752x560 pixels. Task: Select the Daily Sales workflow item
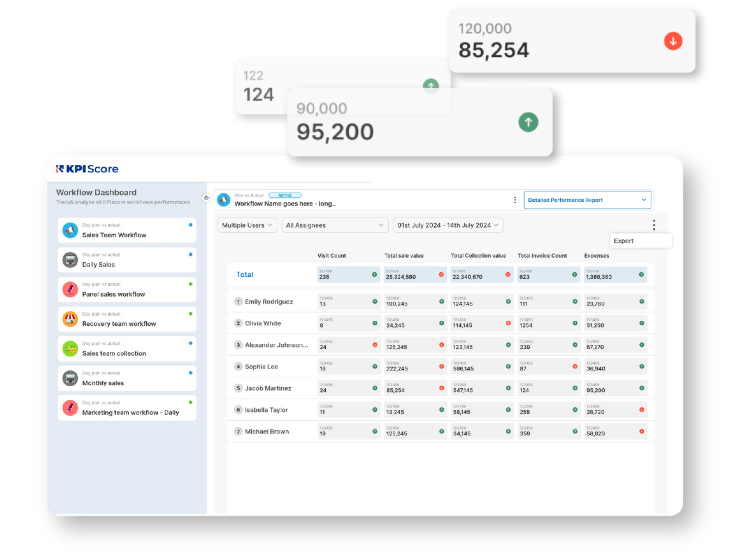(127, 260)
